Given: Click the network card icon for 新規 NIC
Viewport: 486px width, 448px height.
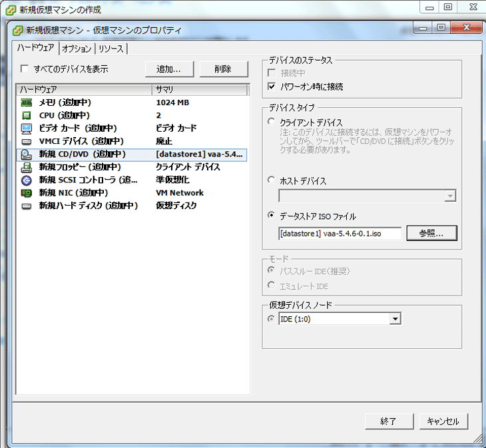Looking at the screenshot, I should [27, 193].
